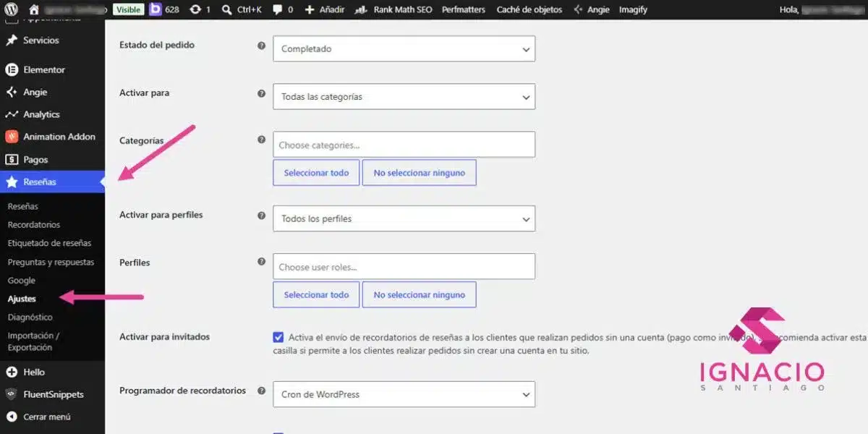Screen dimensions: 868x434
Task: Click help icon beside Categorías
Action: [262, 141]
